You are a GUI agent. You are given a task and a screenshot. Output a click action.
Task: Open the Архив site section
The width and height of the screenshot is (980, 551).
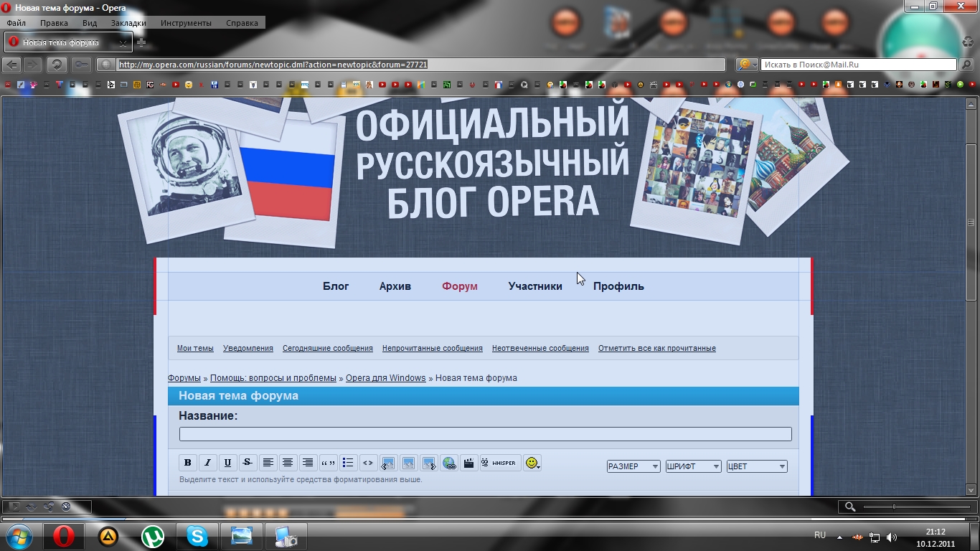(395, 286)
